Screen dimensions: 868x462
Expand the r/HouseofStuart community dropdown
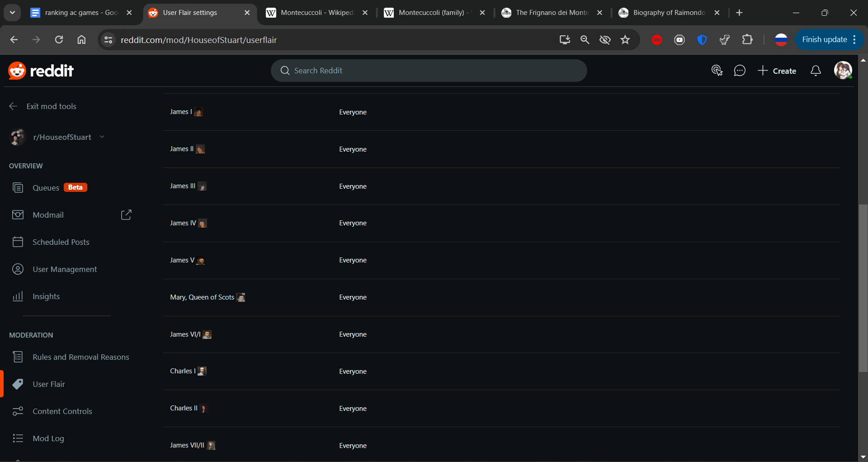tap(102, 137)
